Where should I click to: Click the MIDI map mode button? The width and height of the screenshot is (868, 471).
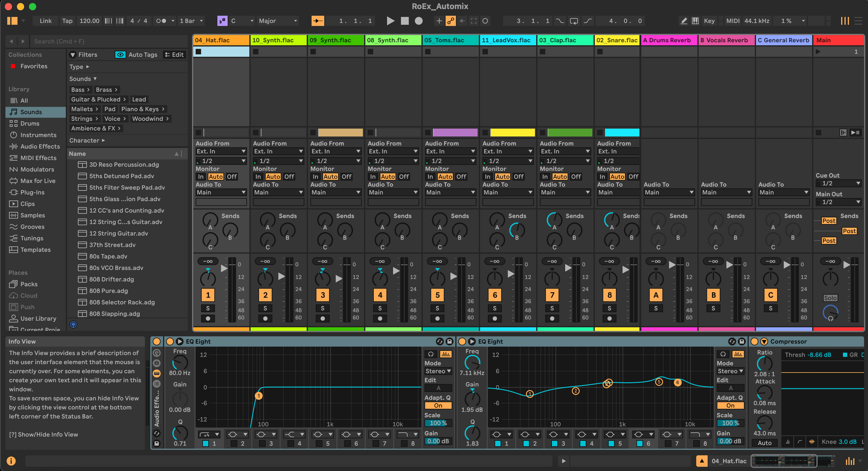(x=732, y=21)
